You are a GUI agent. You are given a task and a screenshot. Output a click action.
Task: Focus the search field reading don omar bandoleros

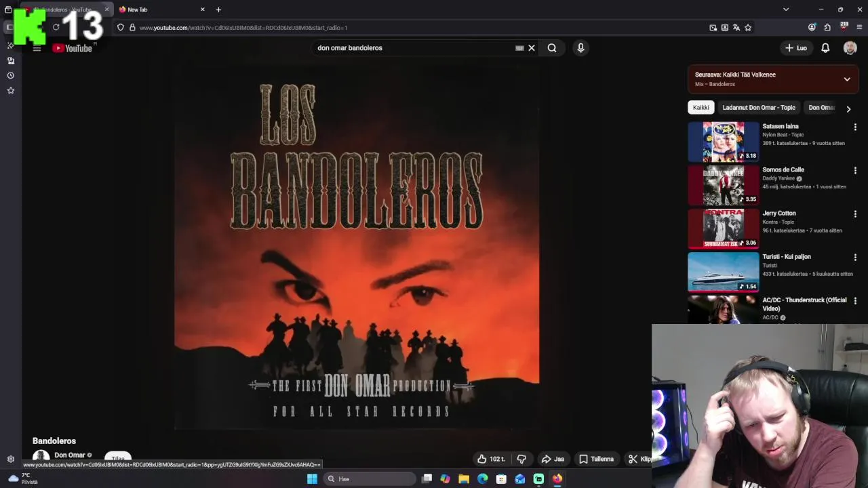(414, 48)
